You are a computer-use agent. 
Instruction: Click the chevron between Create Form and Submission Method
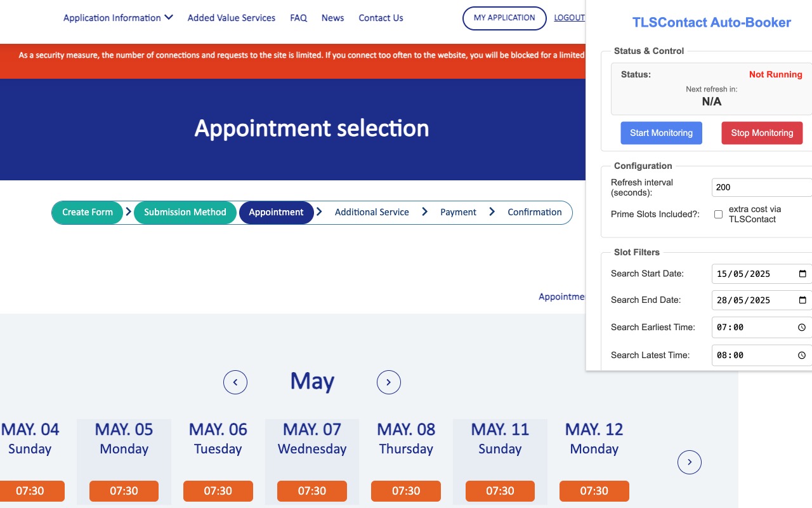[x=128, y=212]
